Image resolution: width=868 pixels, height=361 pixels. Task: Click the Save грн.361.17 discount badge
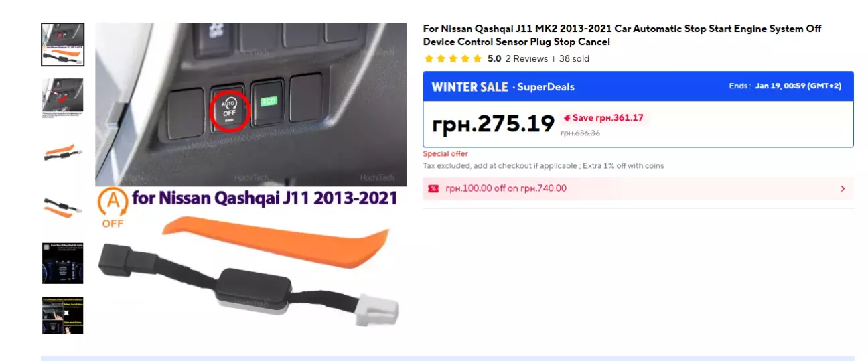coord(603,118)
